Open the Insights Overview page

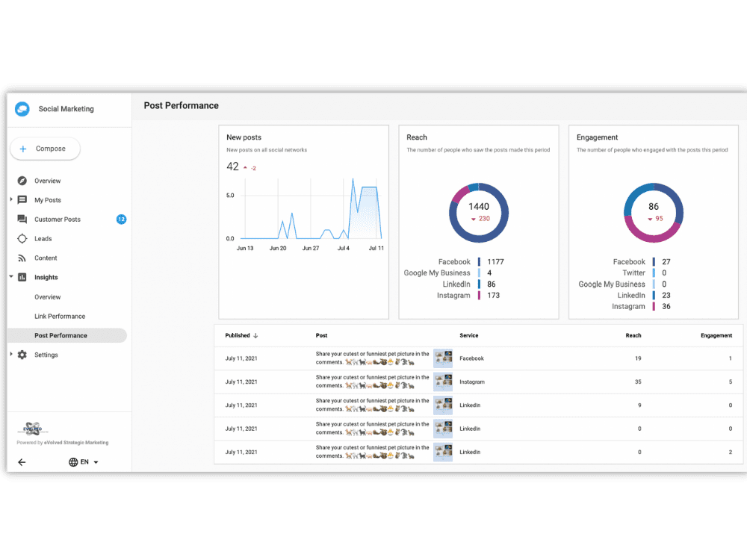[x=47, y=296]
